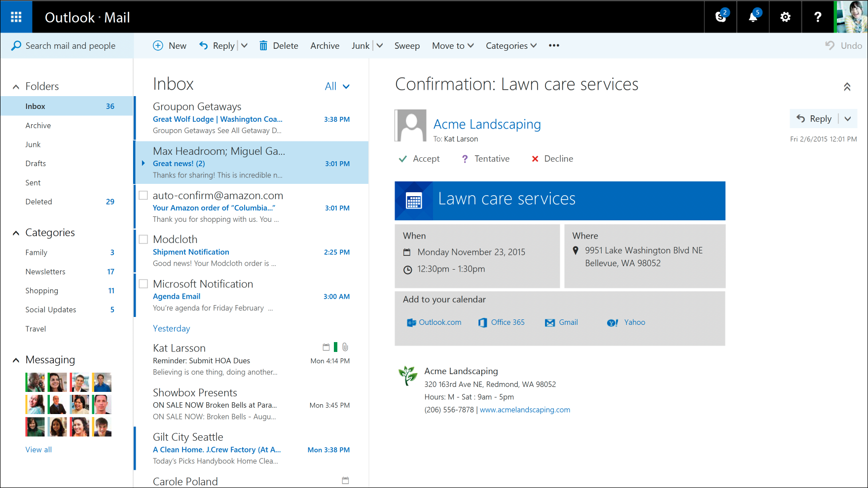Click the Tentative question mark icon
868x488 pixels.
pyautogui.click(x=465, y=159)
